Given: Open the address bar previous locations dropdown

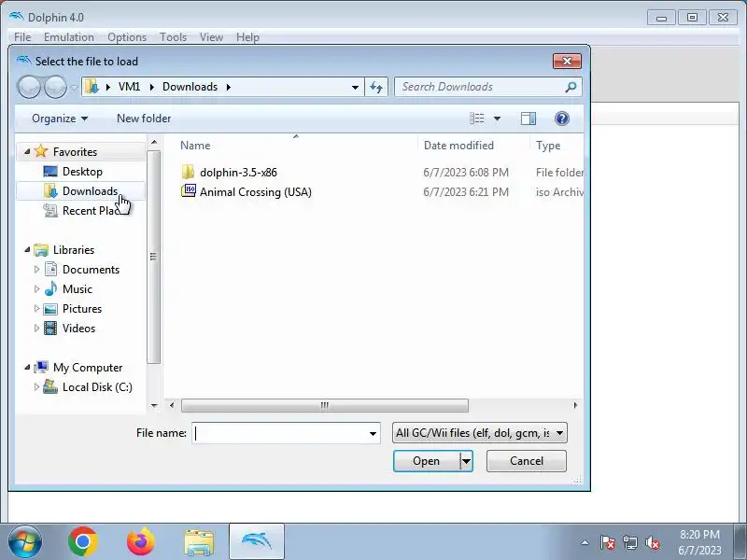Looking at the screenshot, I should (355, 87).
